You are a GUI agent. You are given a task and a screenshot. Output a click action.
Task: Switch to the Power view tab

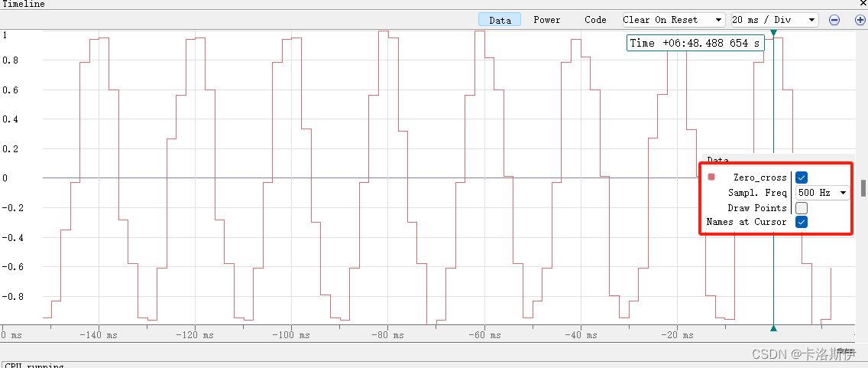[547, 20]
